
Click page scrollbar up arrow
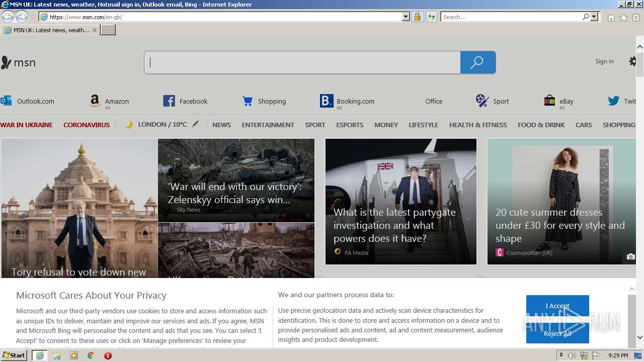[640, 47]
